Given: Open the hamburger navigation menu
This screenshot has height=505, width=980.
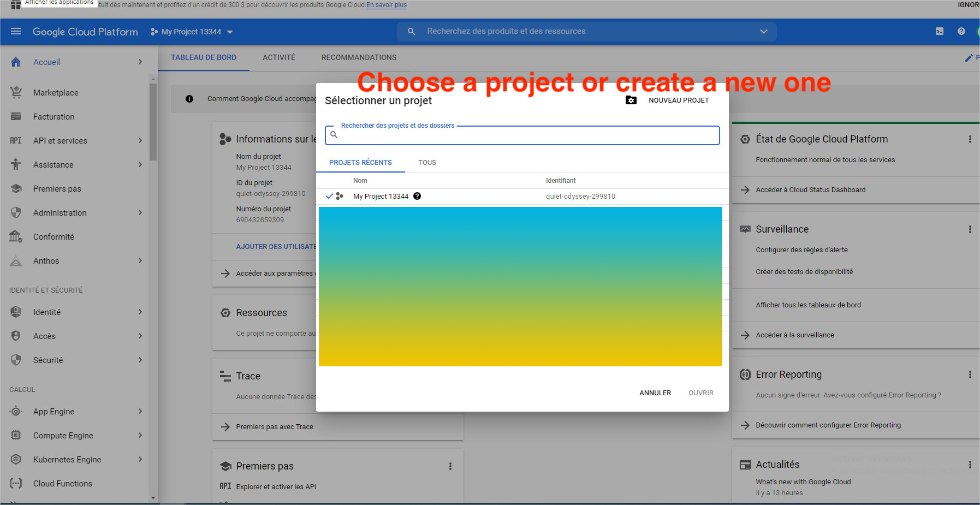Looking at the screenshot, I should [x=16, y=32].
